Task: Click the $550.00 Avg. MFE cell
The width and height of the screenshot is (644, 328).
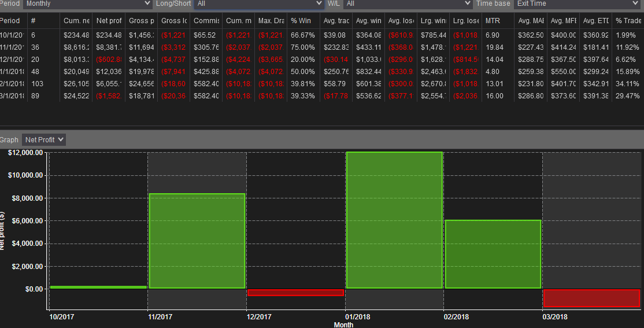Action: [x=564, y=72]
